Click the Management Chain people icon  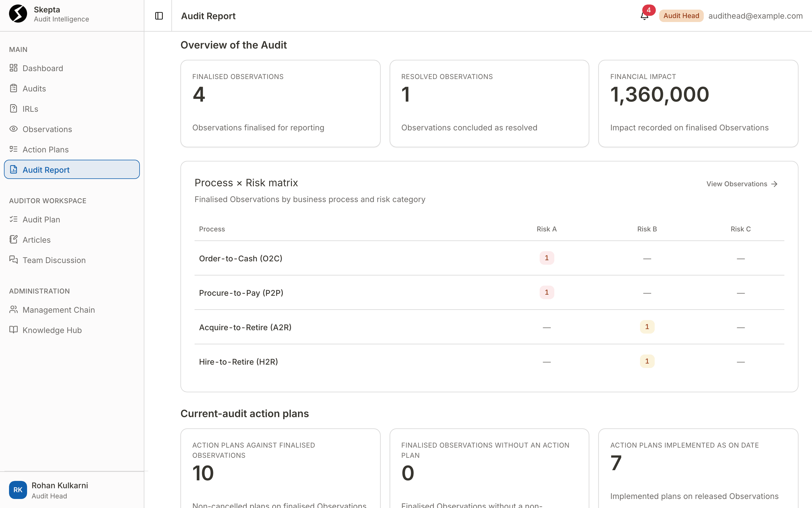point(14,309)
